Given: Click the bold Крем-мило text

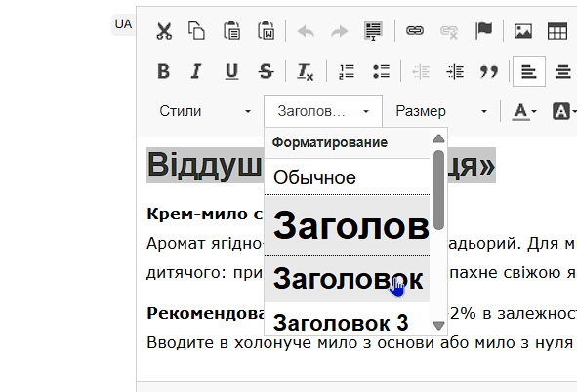Looking at the screenshot, I should click(204, 214).
